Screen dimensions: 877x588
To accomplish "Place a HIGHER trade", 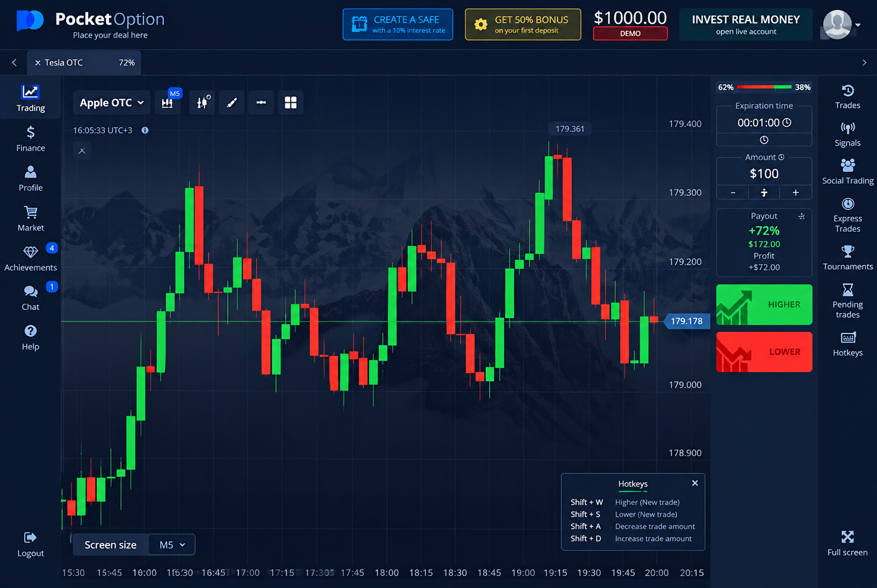I will (764, 305).
